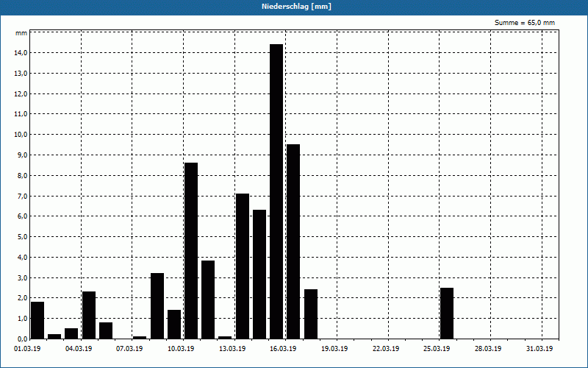Select the "Summe = 65,0 mm" total label
588x368 pixels.
click(525, 23)
